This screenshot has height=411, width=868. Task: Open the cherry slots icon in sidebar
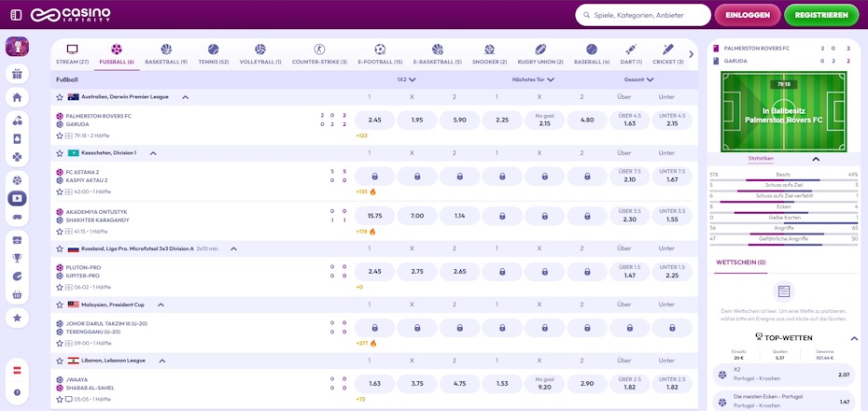[17, 120]
